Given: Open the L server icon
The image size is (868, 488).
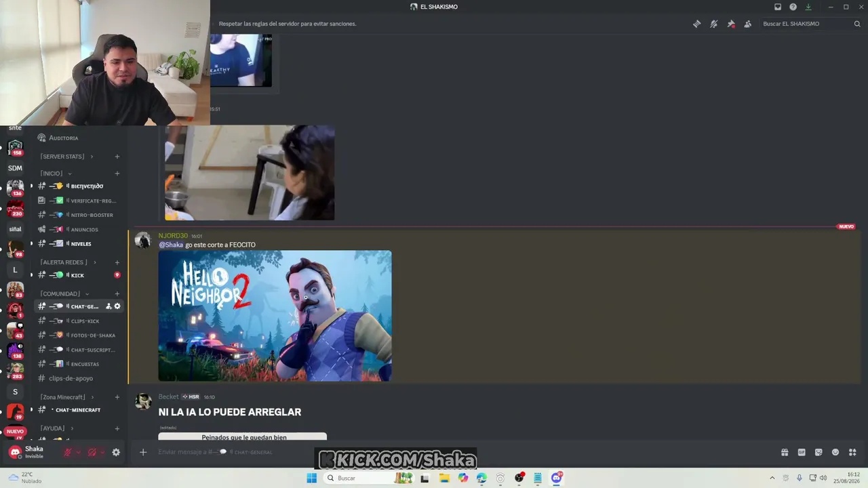Looking at the screenshot, I should (15, 270).
